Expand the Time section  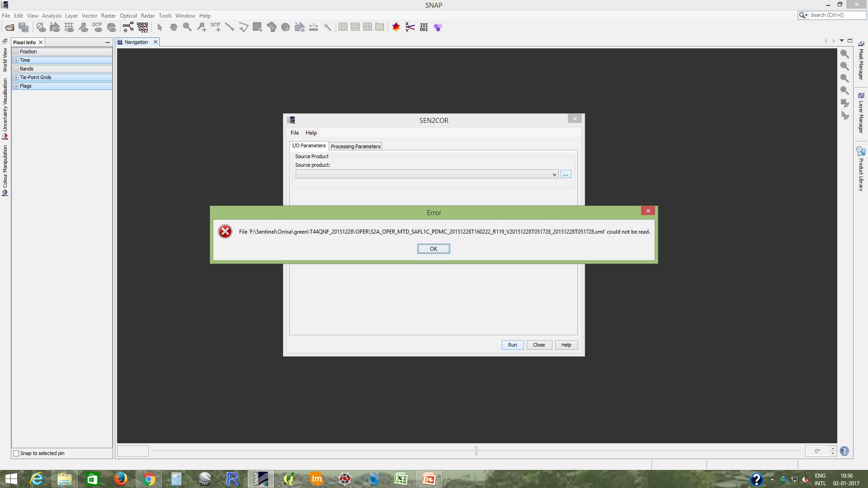(16, 61)
